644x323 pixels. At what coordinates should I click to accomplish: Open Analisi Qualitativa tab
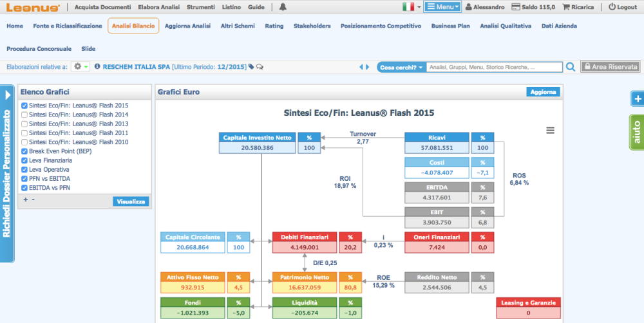click(506, 26)
